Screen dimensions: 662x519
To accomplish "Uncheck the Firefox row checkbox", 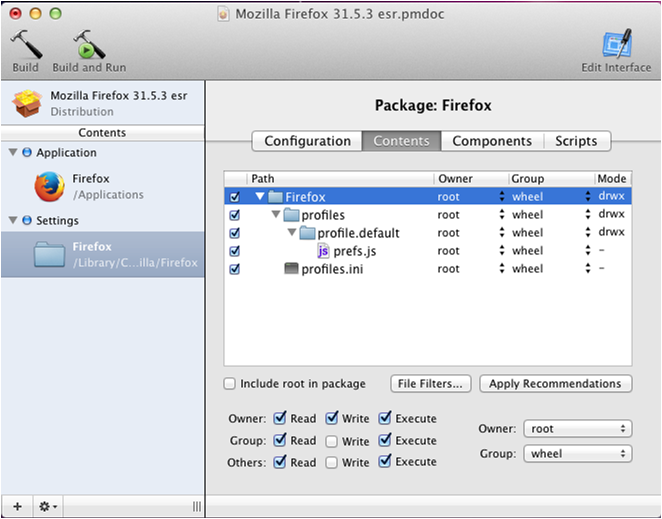I will 234,197.
